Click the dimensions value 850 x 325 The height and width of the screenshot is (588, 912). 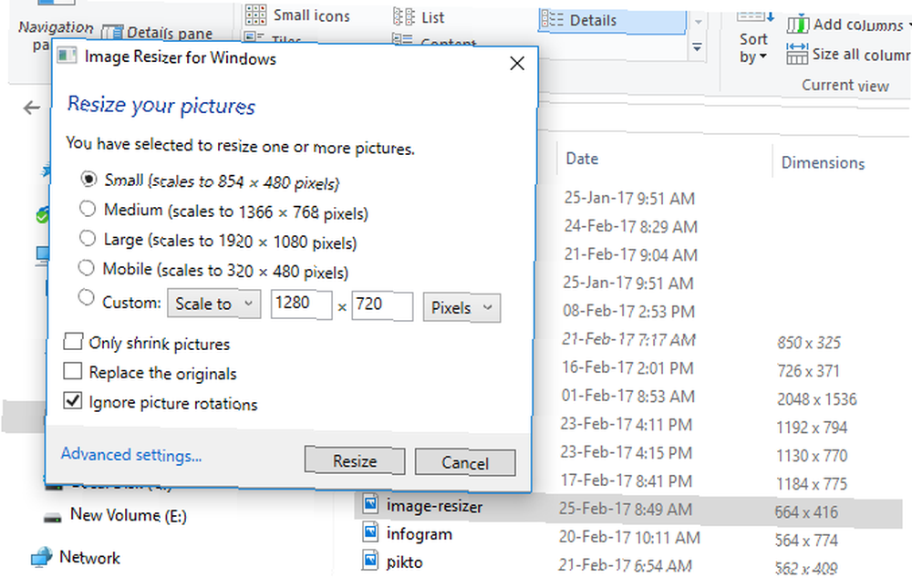[x=809, y=343]
